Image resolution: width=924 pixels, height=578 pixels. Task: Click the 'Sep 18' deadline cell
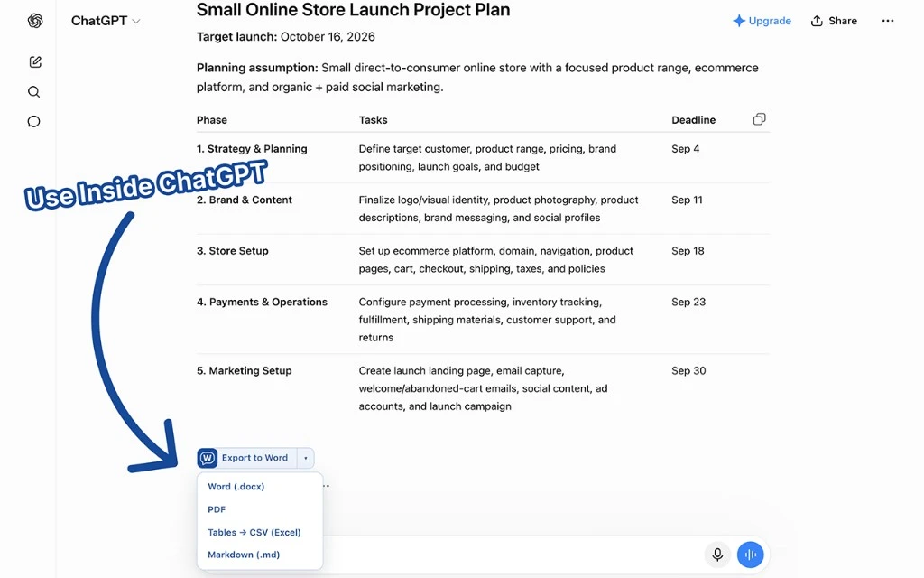pos(688,251)
